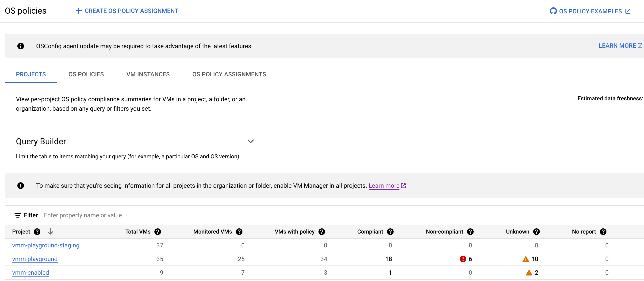This screenshot has width=644, height=281.
Task: Select the OS Policy Assignments tab
Action: [x=229, y=74]
